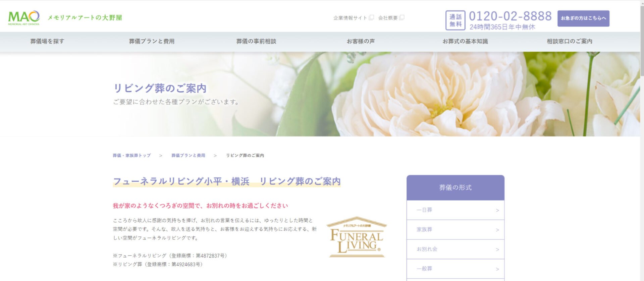This screenshot has width=644, height=281.
Task: Click the external link icon beside 企業情報サイト
Action: [371, 17]
